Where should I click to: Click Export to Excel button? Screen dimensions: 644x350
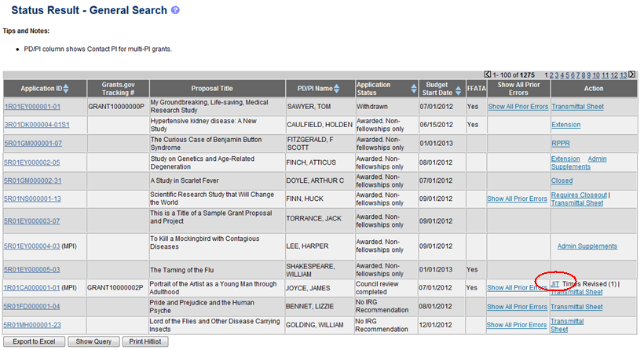pyautogui.click(x=34, y=341)
